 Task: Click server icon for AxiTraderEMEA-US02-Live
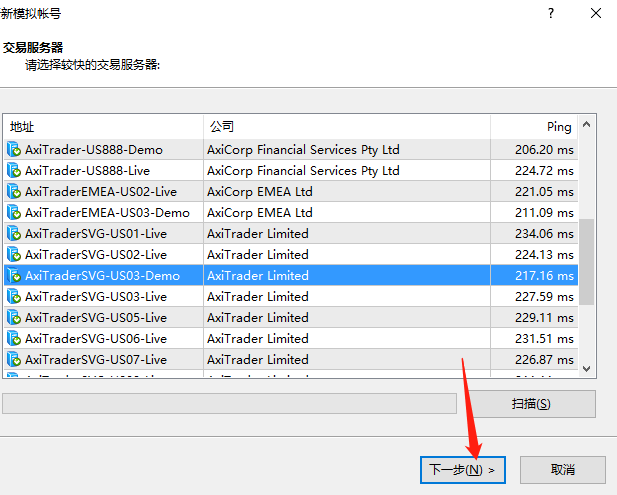[14, 192]
